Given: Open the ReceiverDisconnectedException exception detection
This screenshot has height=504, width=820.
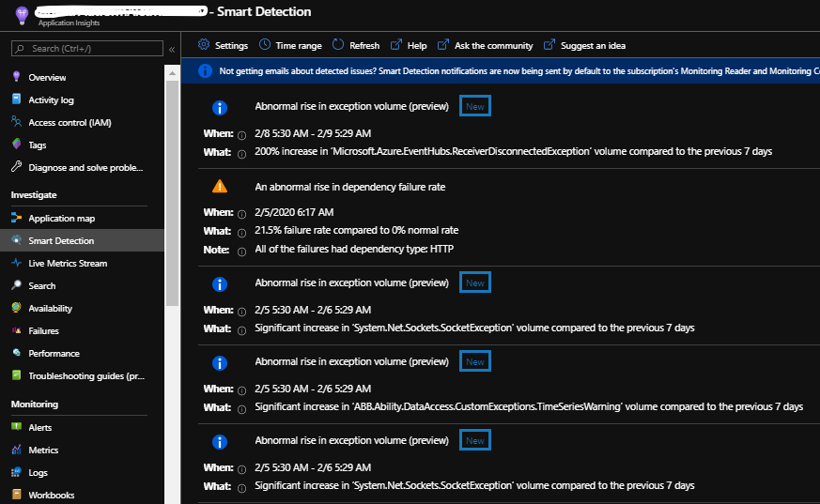Looking at the screenshot, I should [351, 106].
